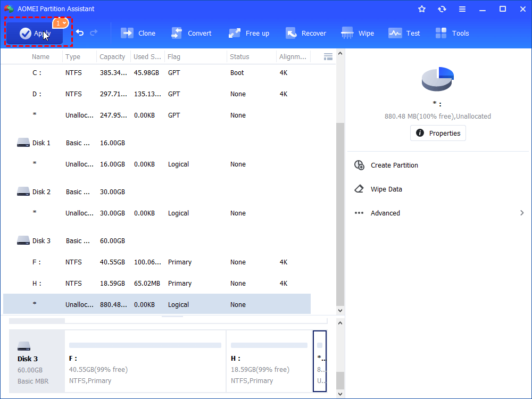Select the F: partition row
This screenshot has width=532, height=399.
[157, 262]
